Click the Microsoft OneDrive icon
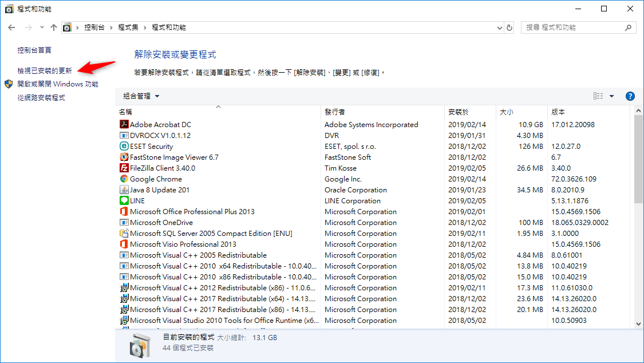Viewport: 644px width, 363px height. (124, 222)
